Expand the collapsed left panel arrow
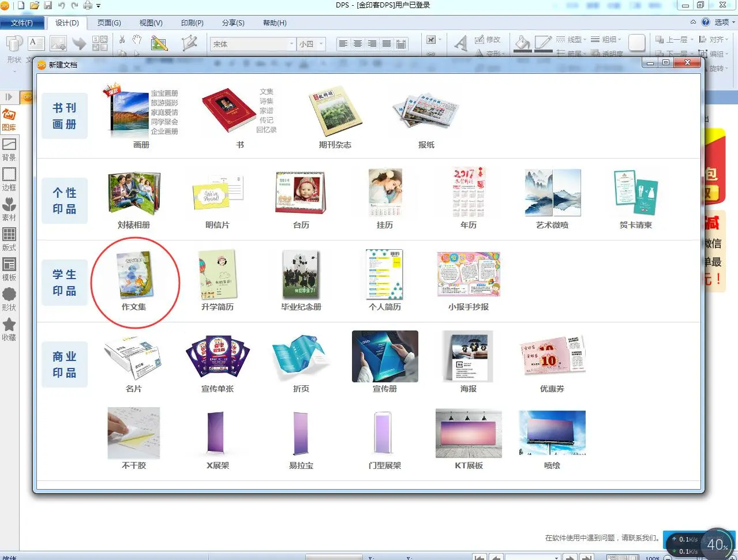This screenshot has height=560, width=738. (x=9, y=97)
